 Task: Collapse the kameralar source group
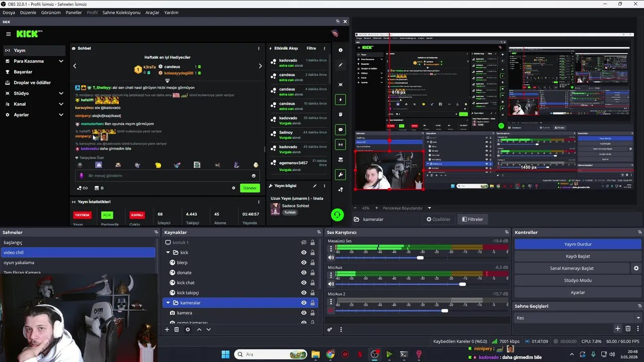tap(168, 303)
